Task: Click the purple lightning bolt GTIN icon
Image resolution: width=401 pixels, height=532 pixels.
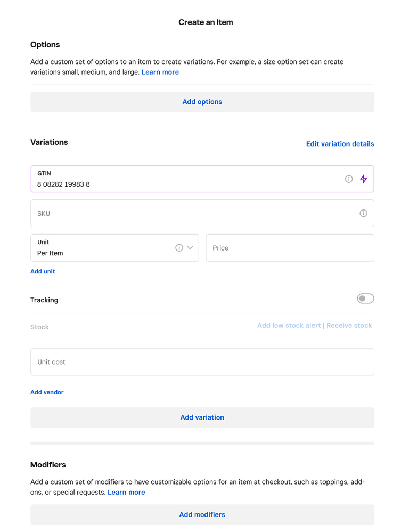Action: pos(363,179)
